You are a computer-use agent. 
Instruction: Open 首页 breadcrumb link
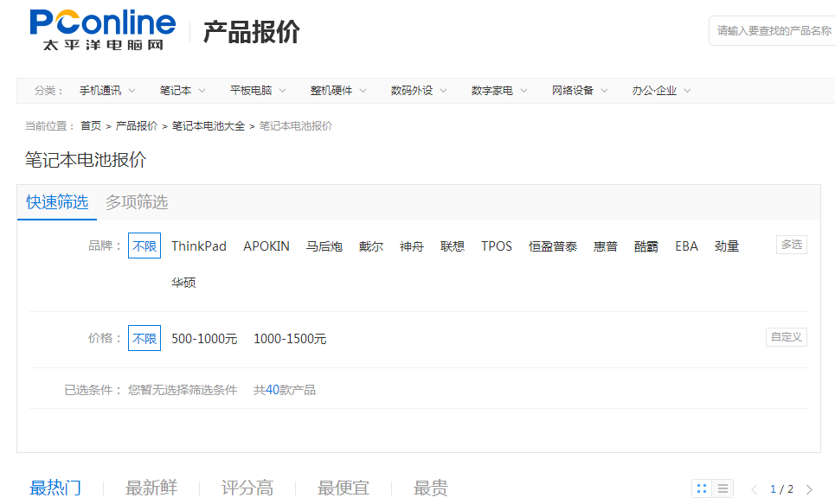coord(91,126)
